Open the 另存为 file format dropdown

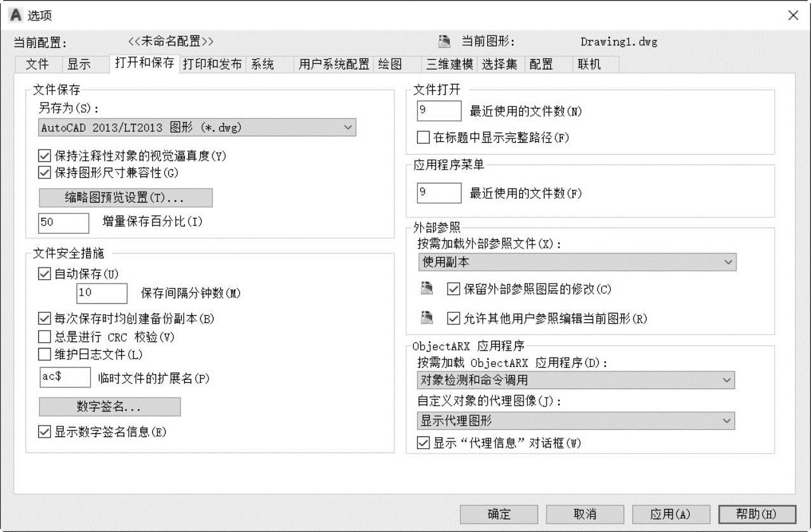point(197,127)
